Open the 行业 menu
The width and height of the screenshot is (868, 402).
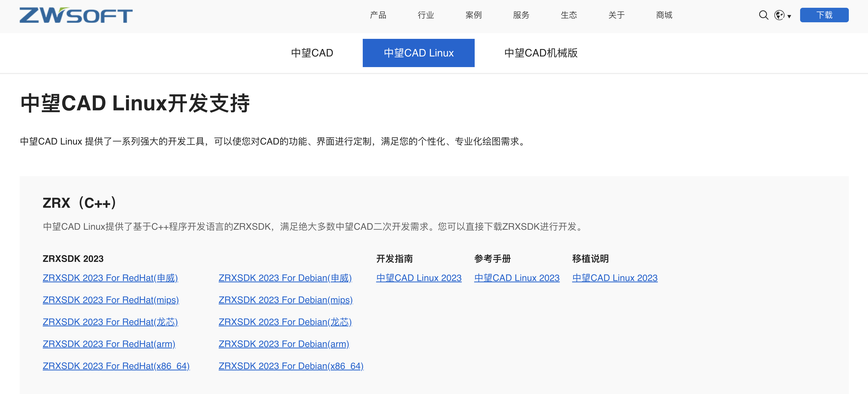(x=425, y=15)
